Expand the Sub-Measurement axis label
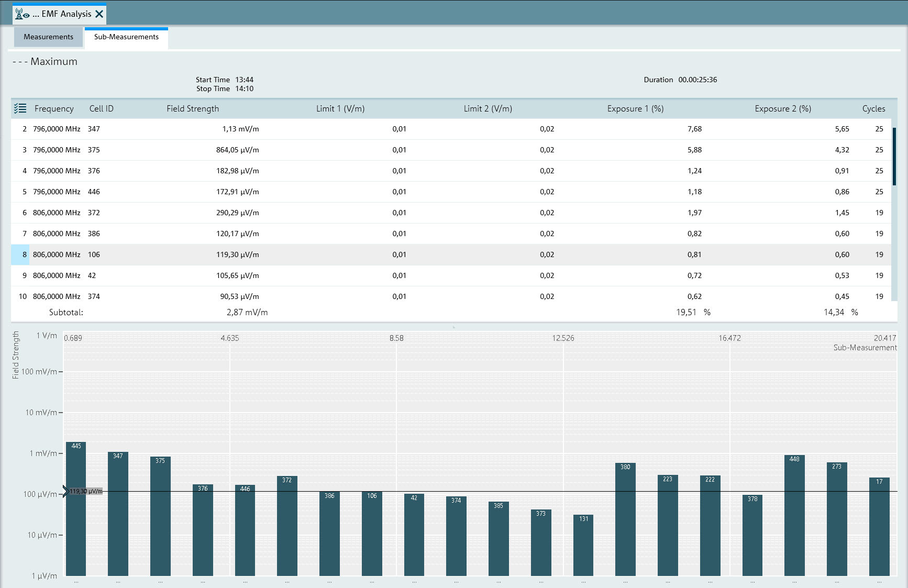The width and height of the screenshot is (908, 588). 865,347
